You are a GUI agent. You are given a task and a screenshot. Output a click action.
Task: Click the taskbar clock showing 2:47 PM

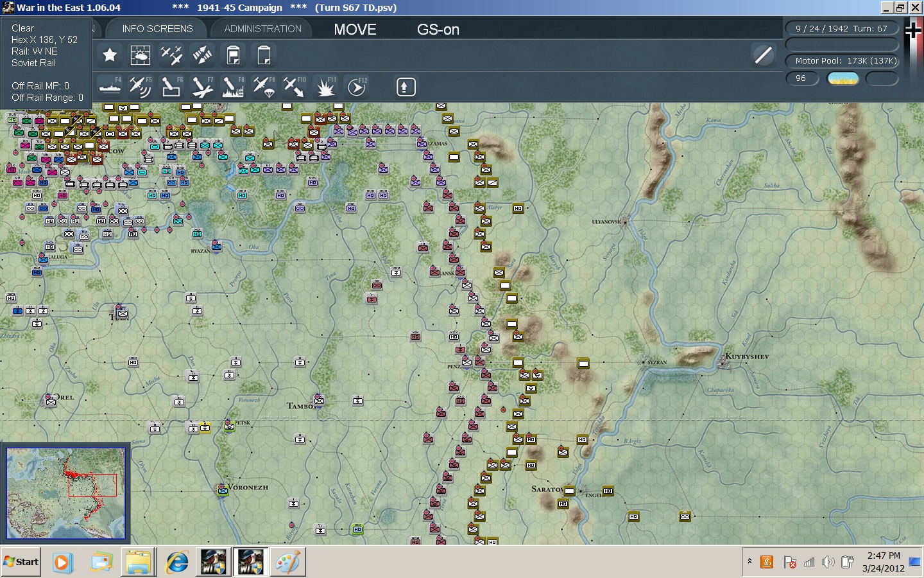tap(884, 562)
